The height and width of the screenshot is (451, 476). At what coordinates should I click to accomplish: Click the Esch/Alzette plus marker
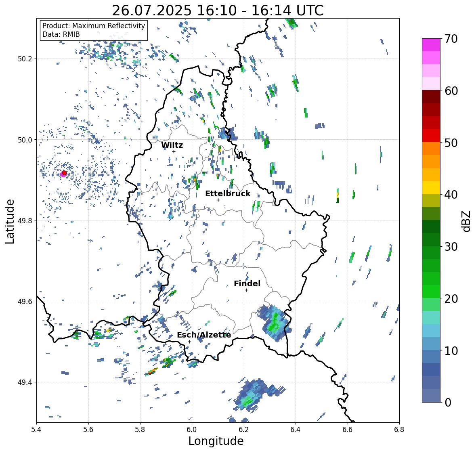coord(189,342)
